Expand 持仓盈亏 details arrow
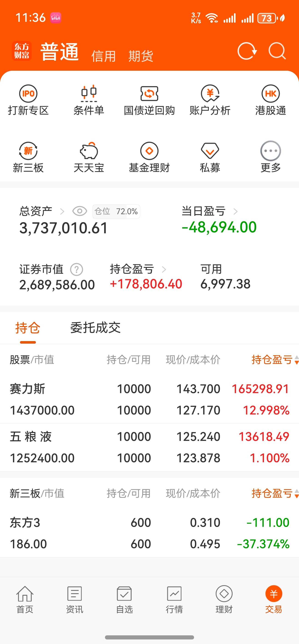The width and height of the screenshot is (299, 644). (164, 269)
